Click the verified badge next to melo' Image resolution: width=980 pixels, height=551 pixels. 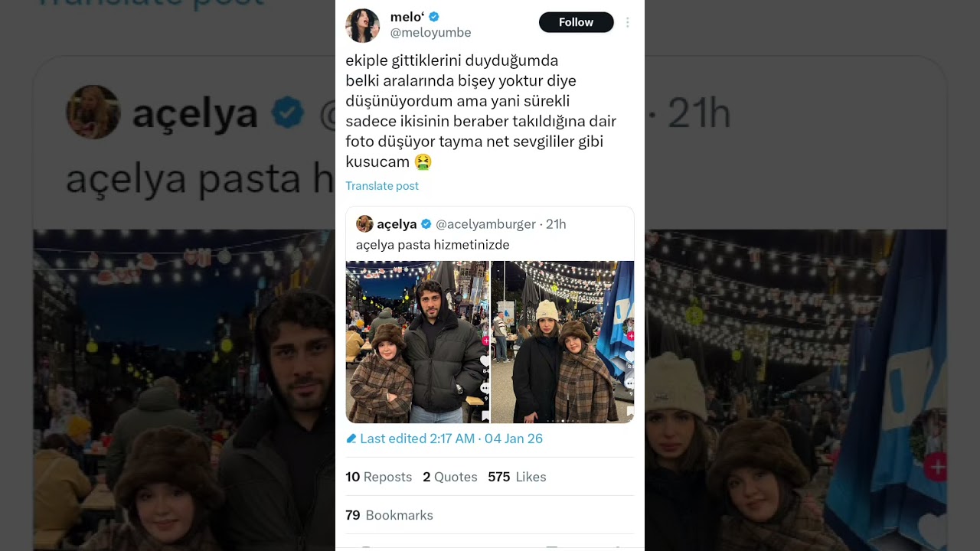(433, 17)
